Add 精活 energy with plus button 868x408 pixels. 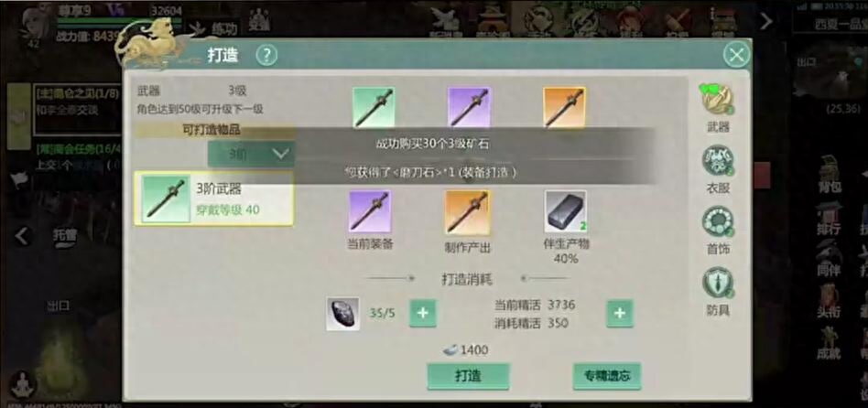click(620, 314)
